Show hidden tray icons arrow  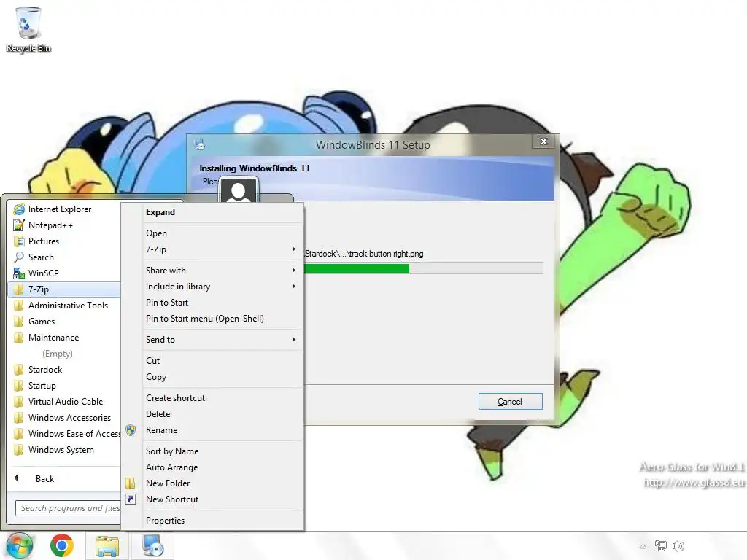tap(643, 546)
